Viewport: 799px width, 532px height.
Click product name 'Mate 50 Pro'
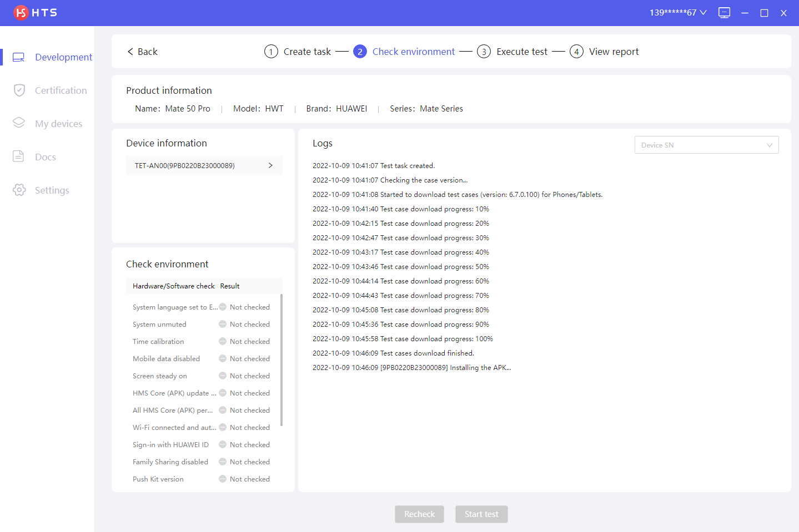tap(188, 109)
